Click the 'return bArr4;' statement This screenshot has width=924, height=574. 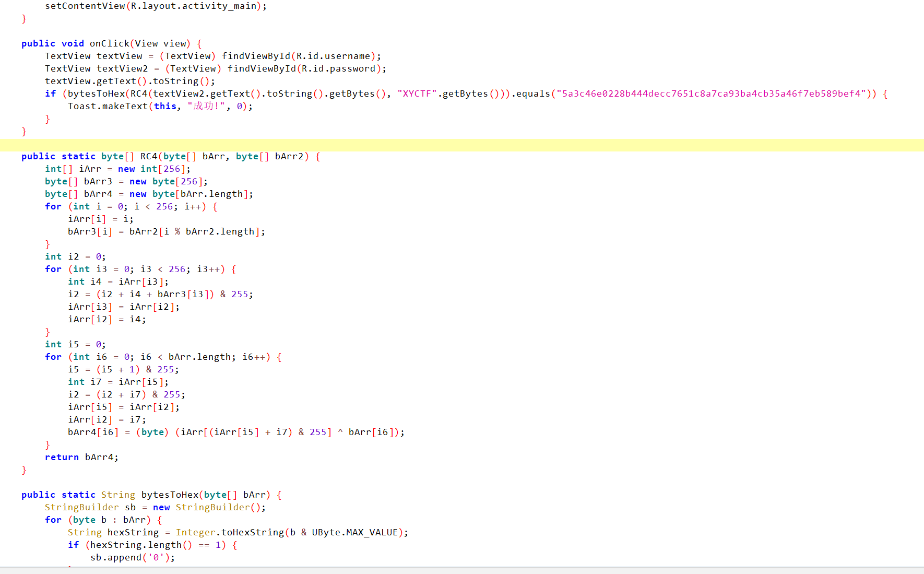coord(81,457)
